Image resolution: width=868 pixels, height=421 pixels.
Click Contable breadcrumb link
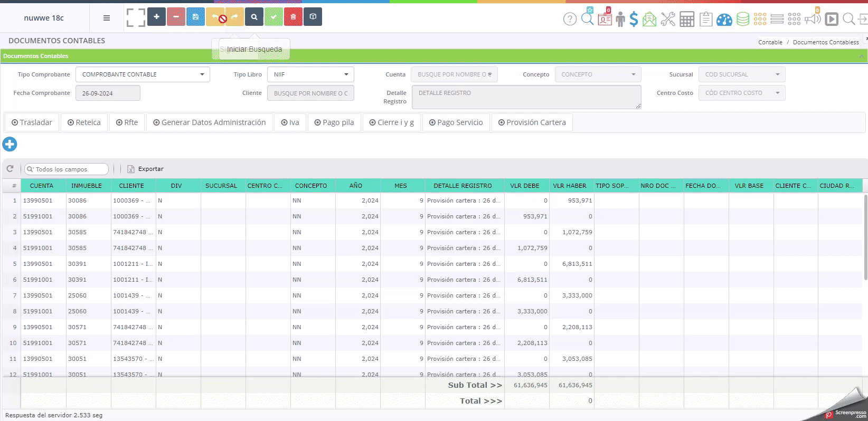(x=770, y=42)
